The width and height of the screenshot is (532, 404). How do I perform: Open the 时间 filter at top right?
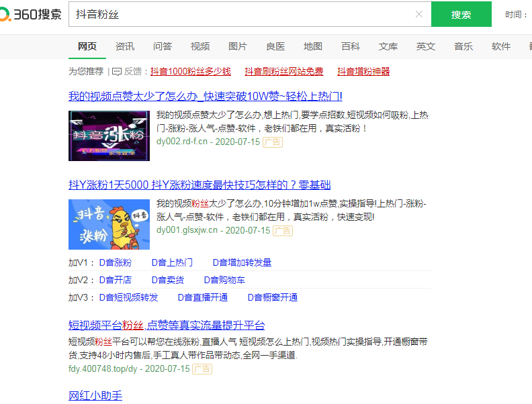tap(516, 15)
